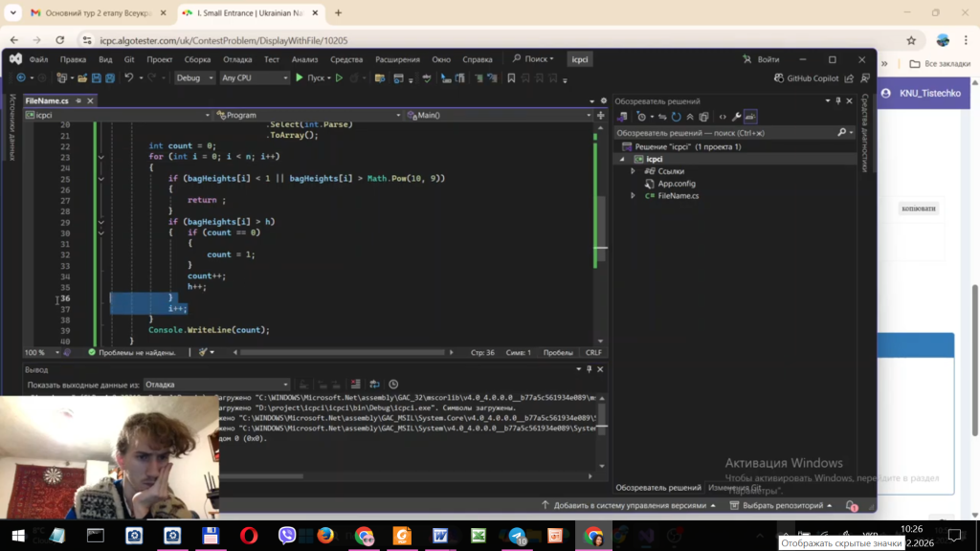
Task: Collapse all items in Solution Explorer toolbar
Action: pyautogui.click(x=689, y=117)
